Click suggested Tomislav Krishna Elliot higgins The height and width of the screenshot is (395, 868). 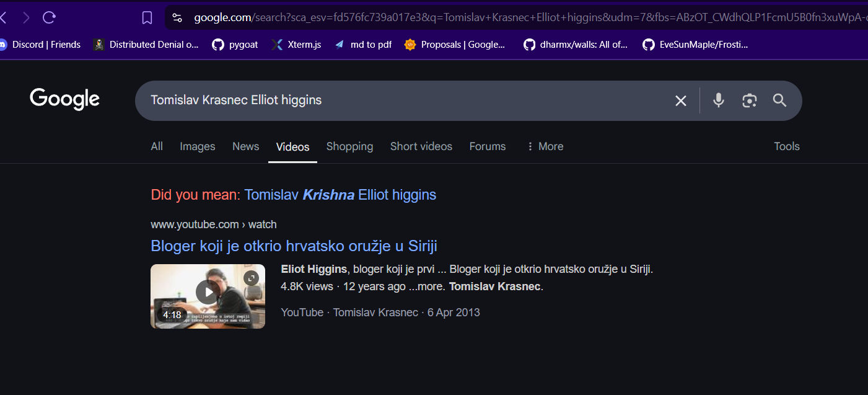tap(340, 195)
